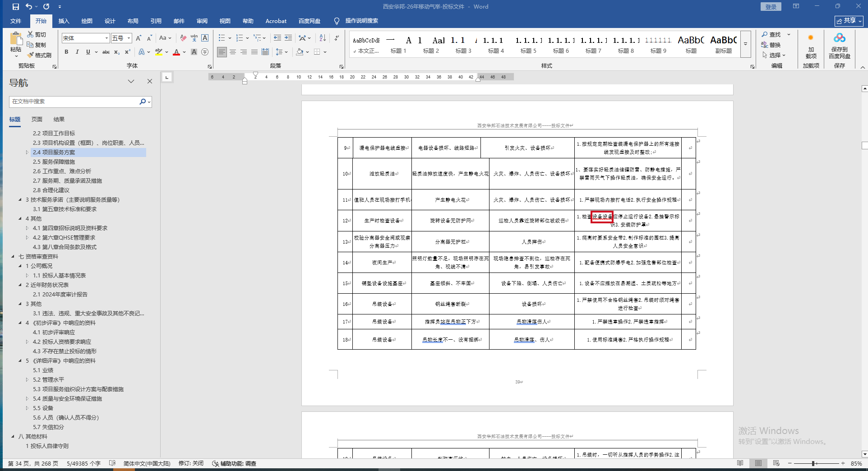The width and height of the screenshot is (868, 471).
Task: Click the Increase Indent icon
Action: [x=288, y=38]
